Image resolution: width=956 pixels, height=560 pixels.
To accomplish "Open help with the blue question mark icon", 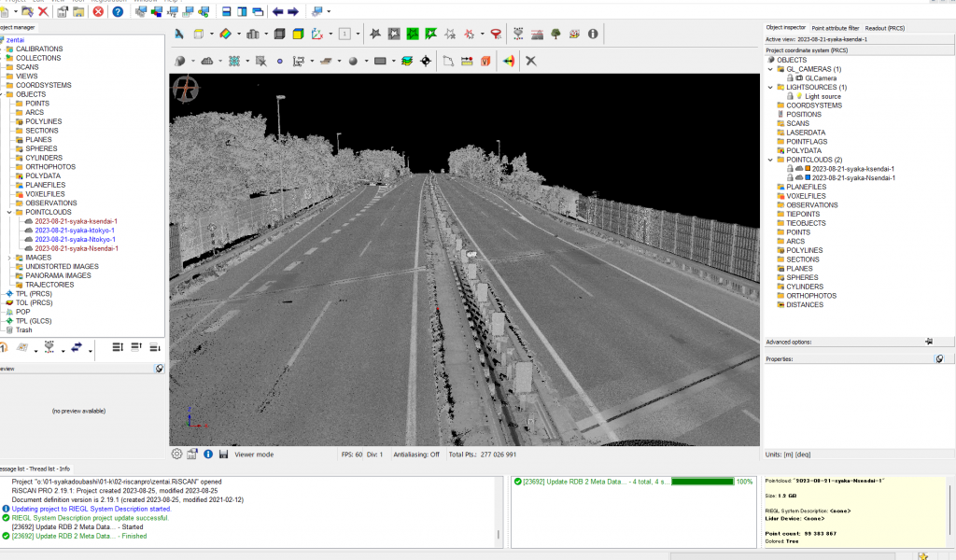I will pyautogui.click(x=118, y=11).
